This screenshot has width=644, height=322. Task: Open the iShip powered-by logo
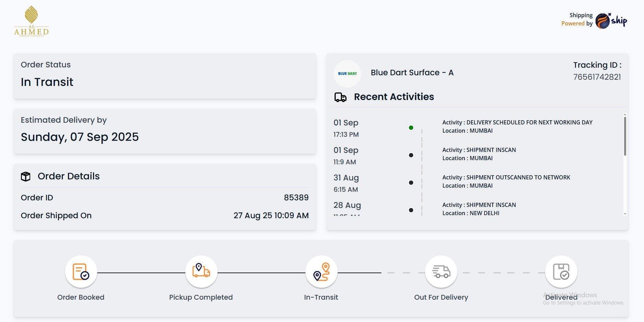click(611, 21)
